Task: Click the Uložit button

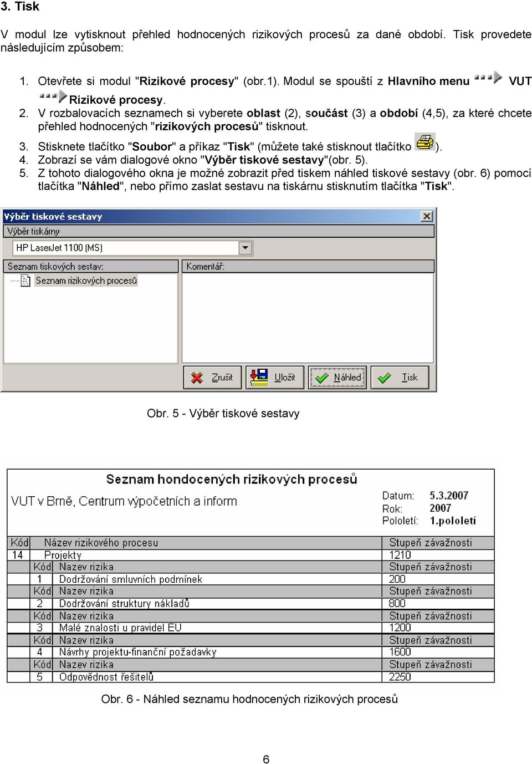Action: (x=275, y=378)
